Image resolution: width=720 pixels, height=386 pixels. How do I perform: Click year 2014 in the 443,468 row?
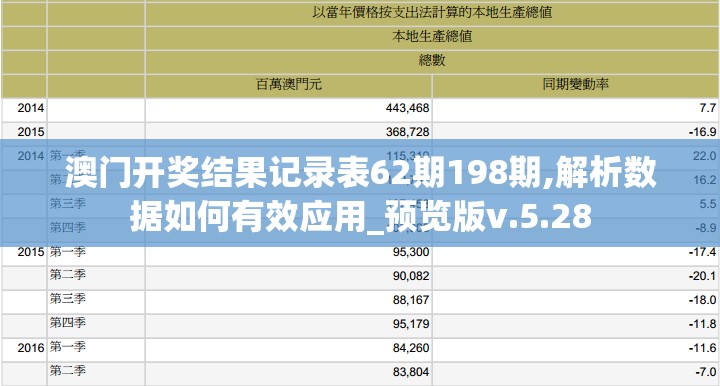click(x=31, y=108)
